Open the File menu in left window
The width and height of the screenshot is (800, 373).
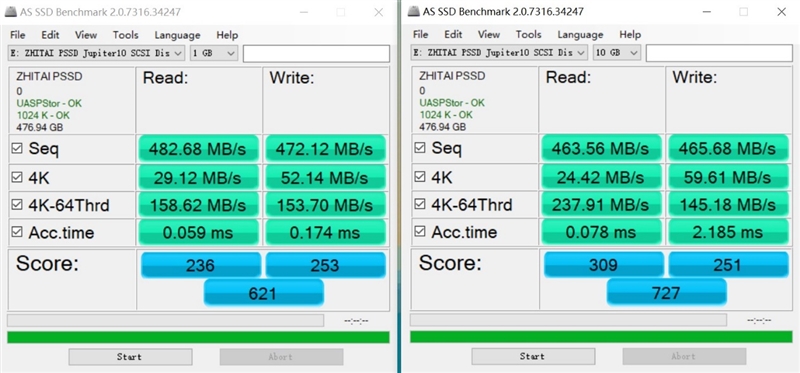coord(17,35)
